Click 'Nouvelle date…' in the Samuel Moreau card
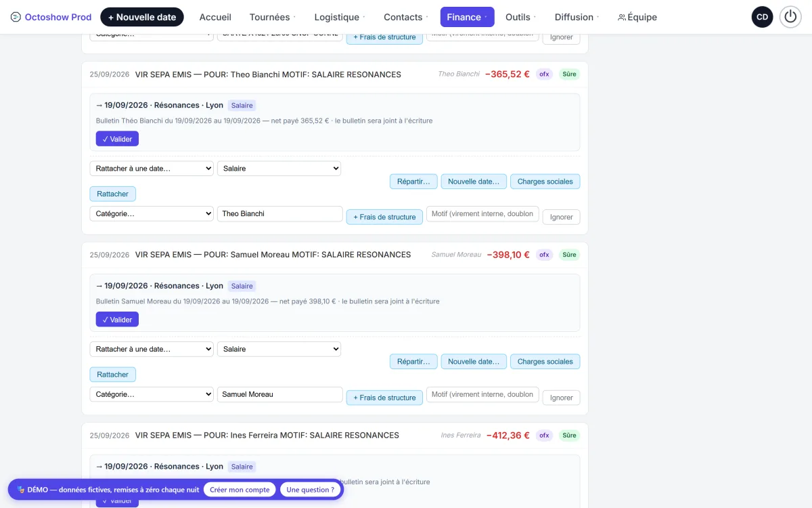This screenshot has height=508, width=812. coord(474,362)
